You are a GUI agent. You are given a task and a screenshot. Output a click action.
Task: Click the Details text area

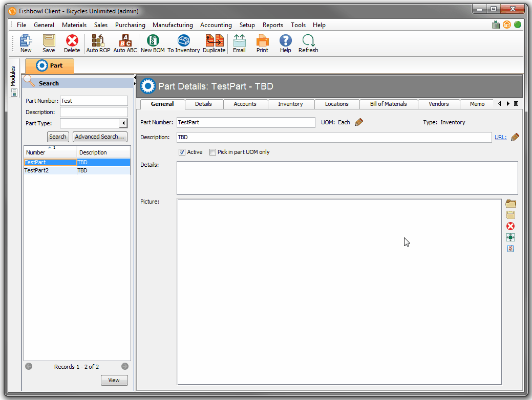tap(347, 178)
